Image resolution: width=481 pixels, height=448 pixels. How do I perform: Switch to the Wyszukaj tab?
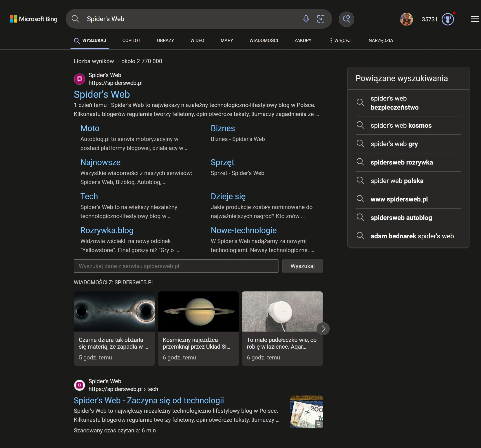[x=90, y=40]
